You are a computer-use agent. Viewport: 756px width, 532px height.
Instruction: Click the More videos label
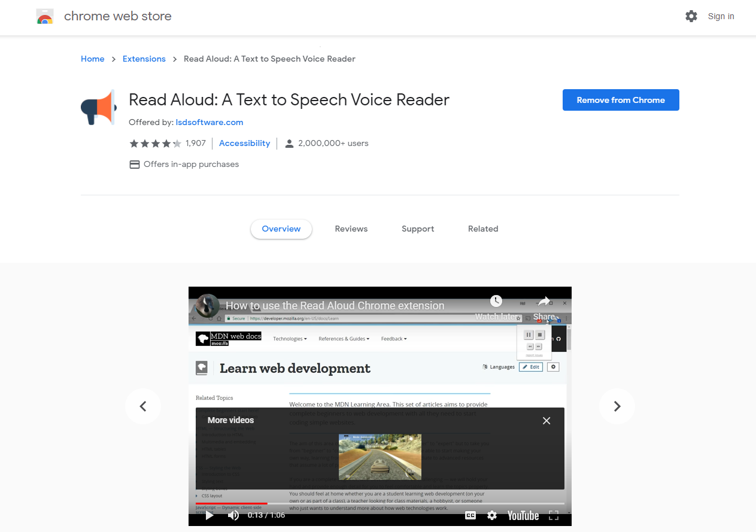click(230, 420)
